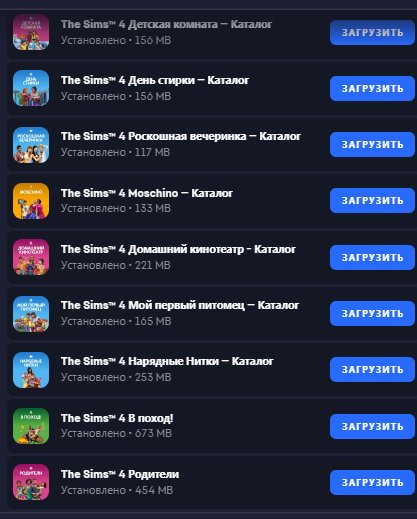Open the green В поход! pack icon

pos(31,426)
